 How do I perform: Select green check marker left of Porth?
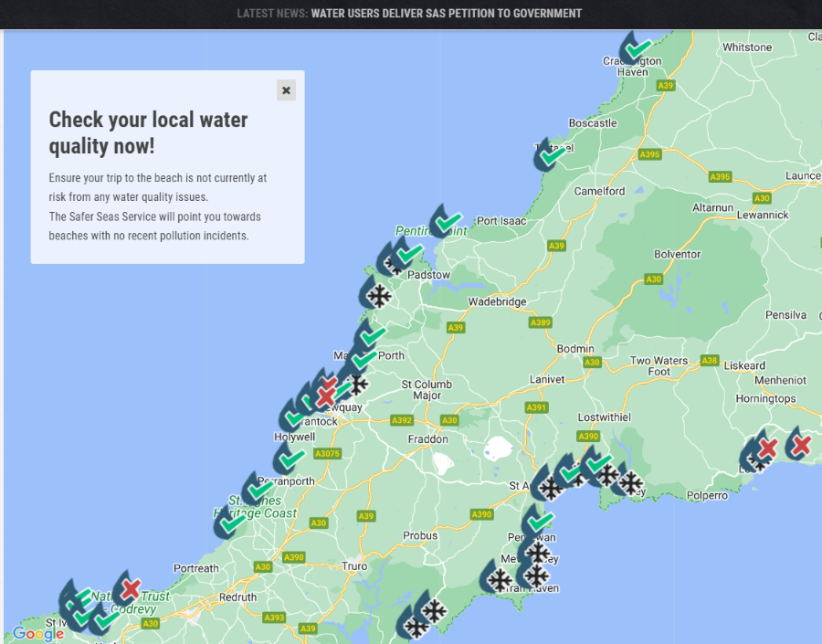[360, 359]
